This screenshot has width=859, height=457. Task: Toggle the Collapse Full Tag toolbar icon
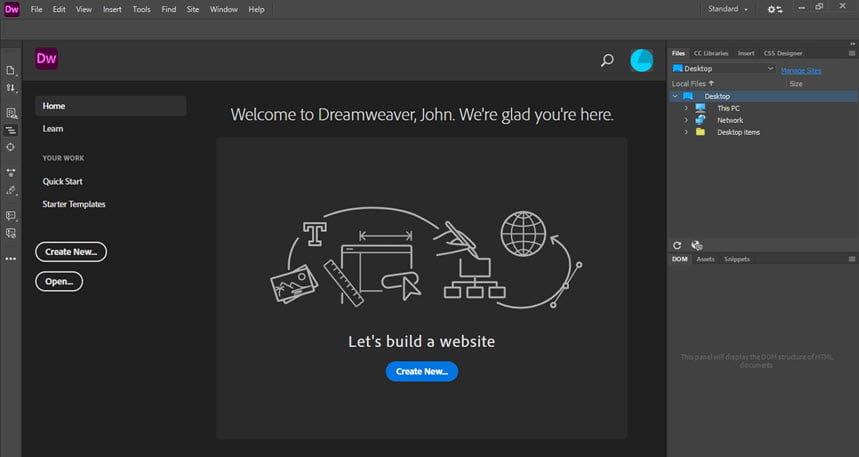coord(10,130)
